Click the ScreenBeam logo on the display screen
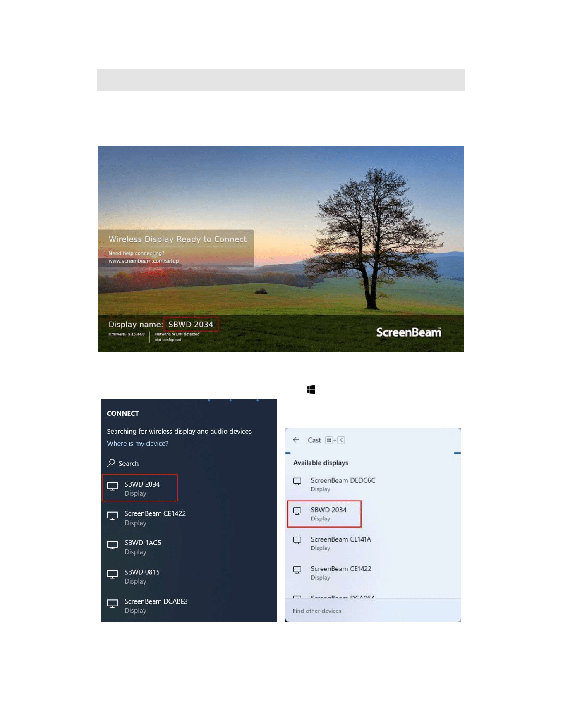 click(x=409, y=332)
